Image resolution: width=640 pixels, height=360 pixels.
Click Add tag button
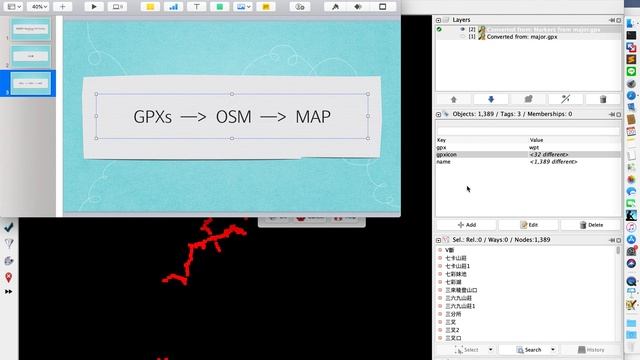467,225
